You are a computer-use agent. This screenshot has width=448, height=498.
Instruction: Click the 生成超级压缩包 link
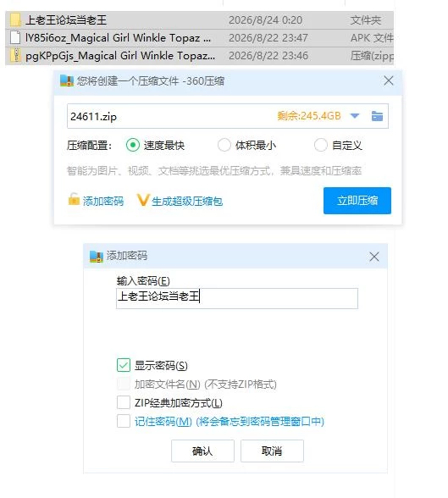coord(187,201)
